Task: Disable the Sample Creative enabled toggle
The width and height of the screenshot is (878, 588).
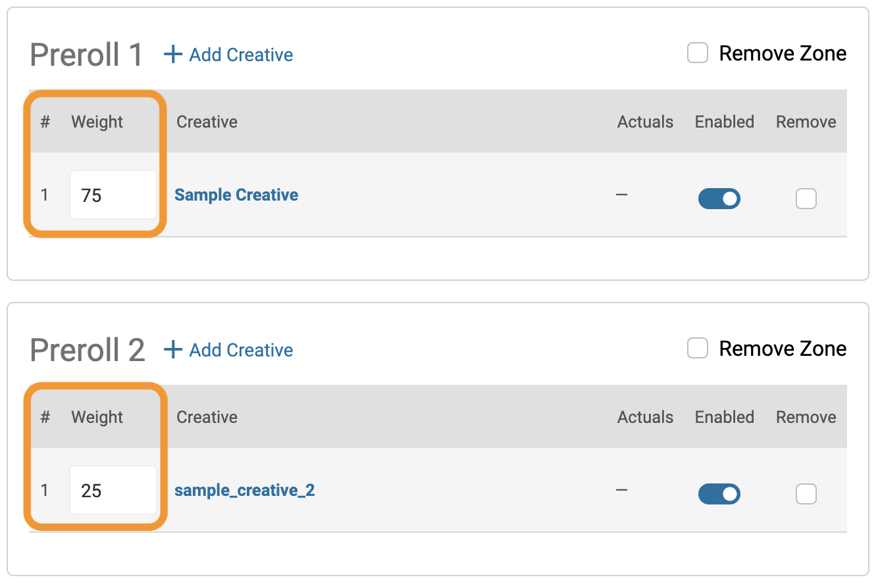Action: point(719,199)
